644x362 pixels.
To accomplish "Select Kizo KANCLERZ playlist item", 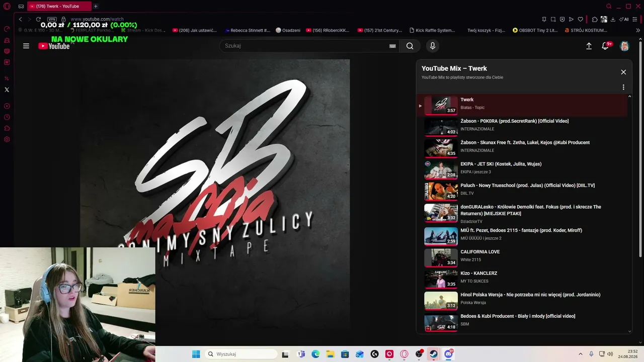I will (522, 279).
